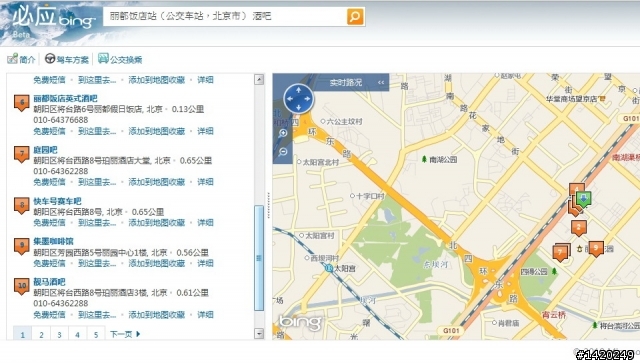Image resolution: width=640 pixels, height=363 pixels.
Task: Select map pin number 9
Action: 596,249
